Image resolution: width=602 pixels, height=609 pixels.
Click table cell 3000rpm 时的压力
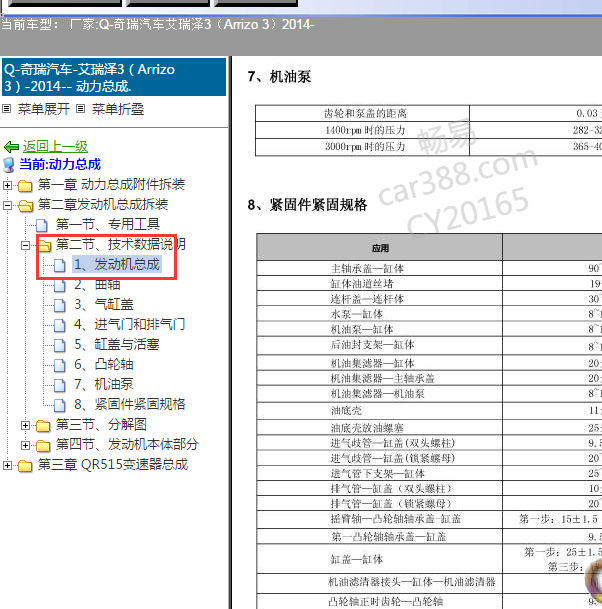[x=362, y=146]
